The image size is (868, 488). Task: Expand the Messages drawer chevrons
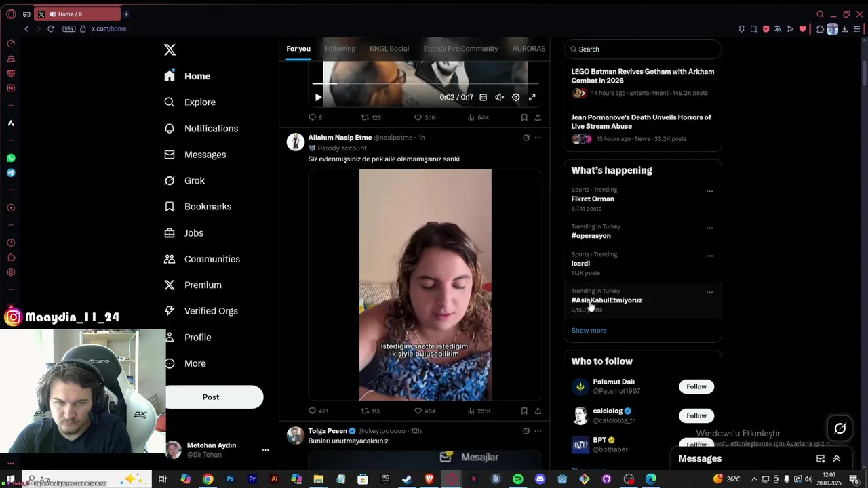837,459
